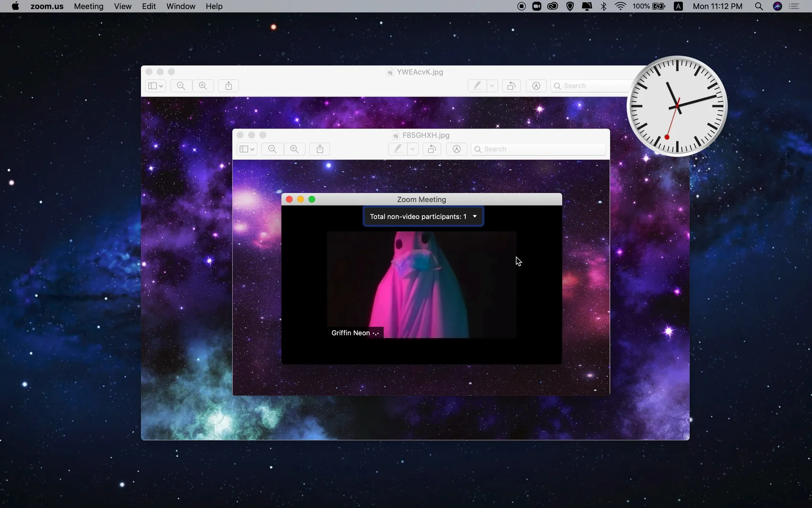The width and height of the screenshot is (812, 508).
Task: Click Share icon in YWEAcvK.jpg window
Action: 229,86
